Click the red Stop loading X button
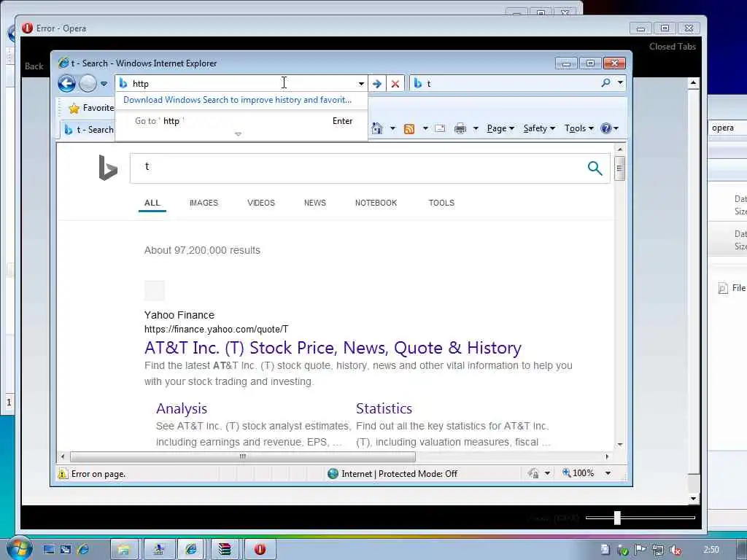 coord(395,84)
